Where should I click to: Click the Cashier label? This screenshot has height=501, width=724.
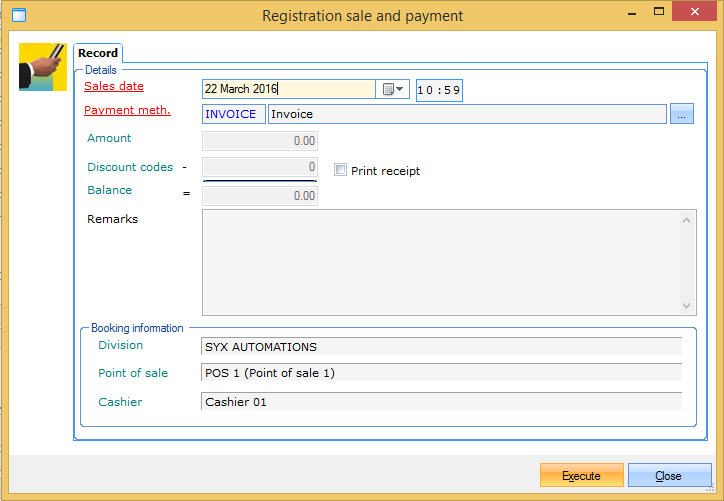[x=120, y=402]
